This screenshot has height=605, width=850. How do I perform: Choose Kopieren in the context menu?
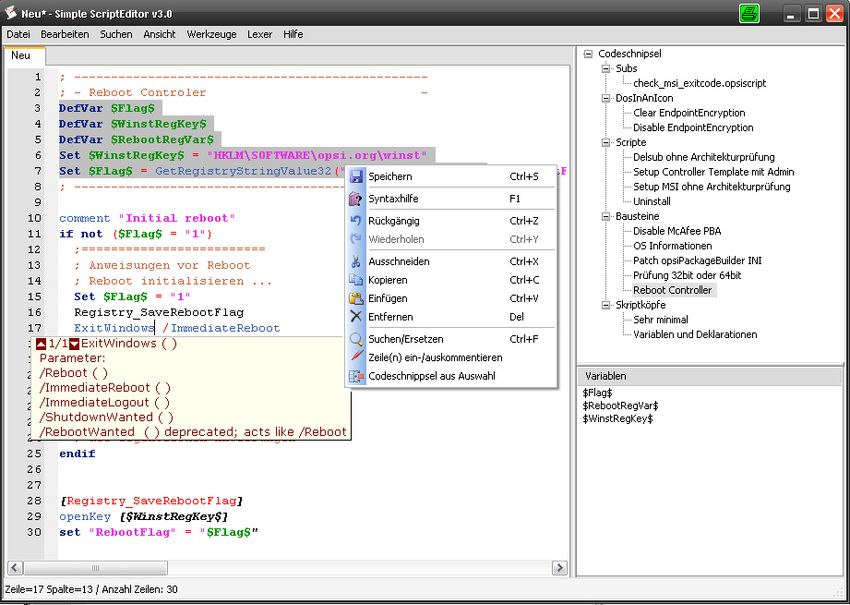(x=451, y=280)
